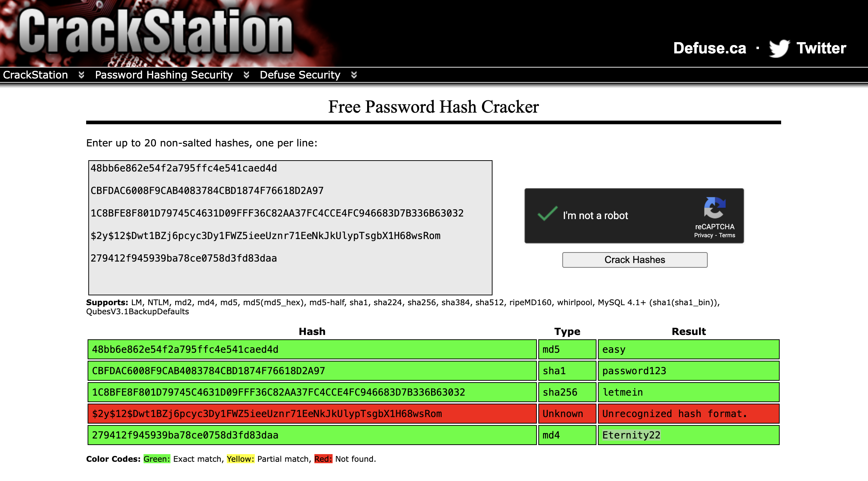
Task: Click the md4 type cell
Action: click(x=567, y=435)
